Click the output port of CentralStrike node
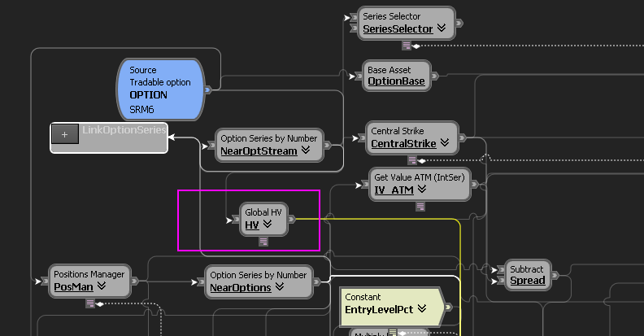The width and height of the screenshot is (644, 336). (462, 137)
